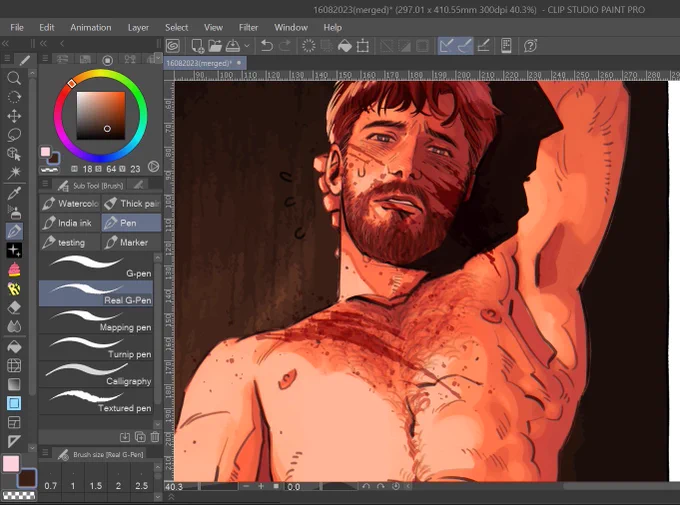Choose the Textured pen brush
Screen dimensions: 680x505
point(96,401)
